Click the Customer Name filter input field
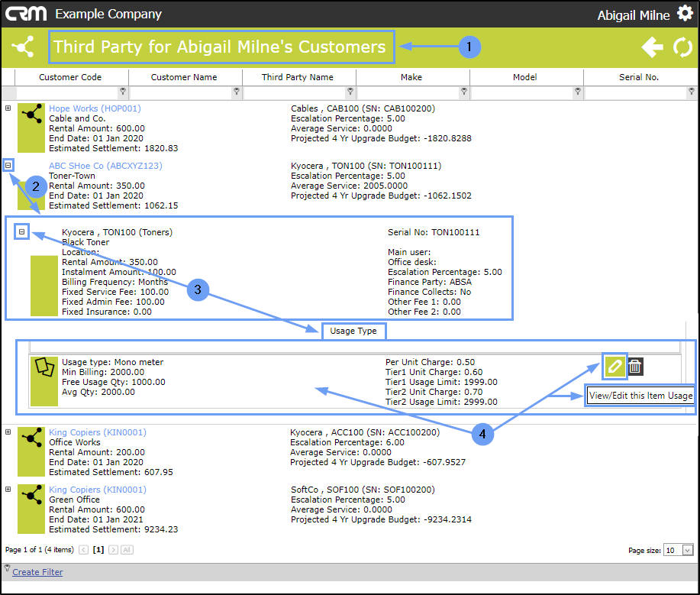700x595 pixels. [181, 92]
